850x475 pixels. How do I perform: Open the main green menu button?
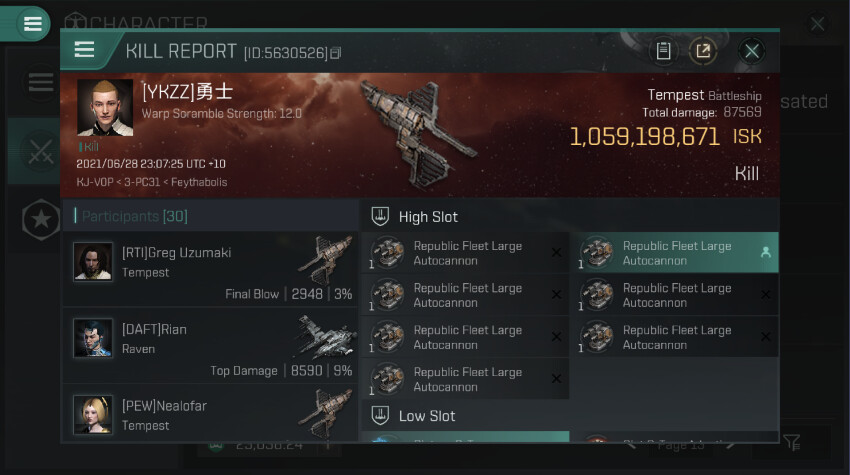32,23
